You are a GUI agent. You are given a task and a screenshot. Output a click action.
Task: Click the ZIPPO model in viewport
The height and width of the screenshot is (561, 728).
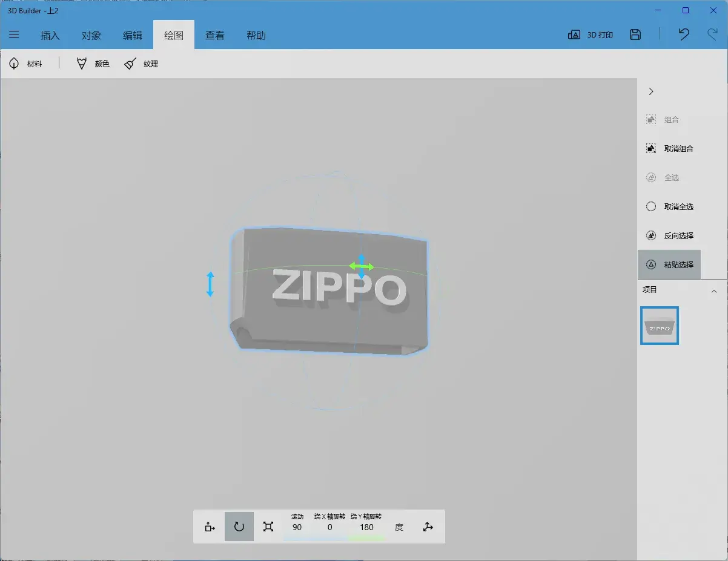coord(329,290)
